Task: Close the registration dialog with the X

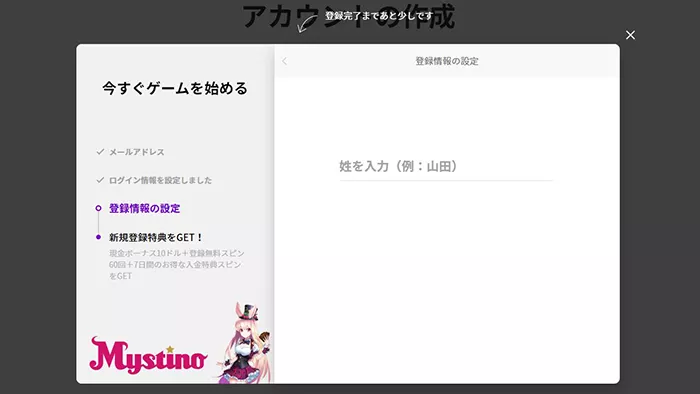Action: (x=630, y=35)
